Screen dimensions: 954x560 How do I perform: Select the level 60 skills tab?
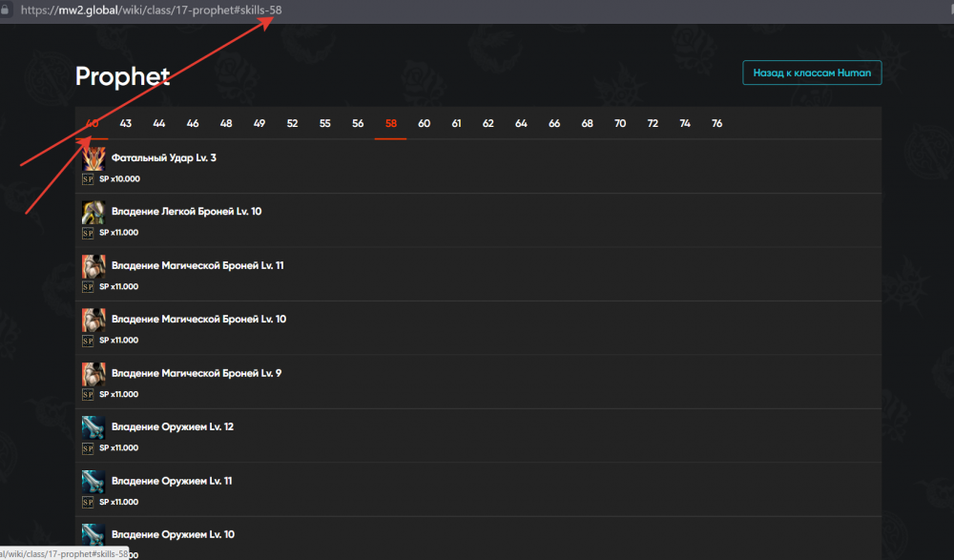pyautogui.click(x=424, y=124)
